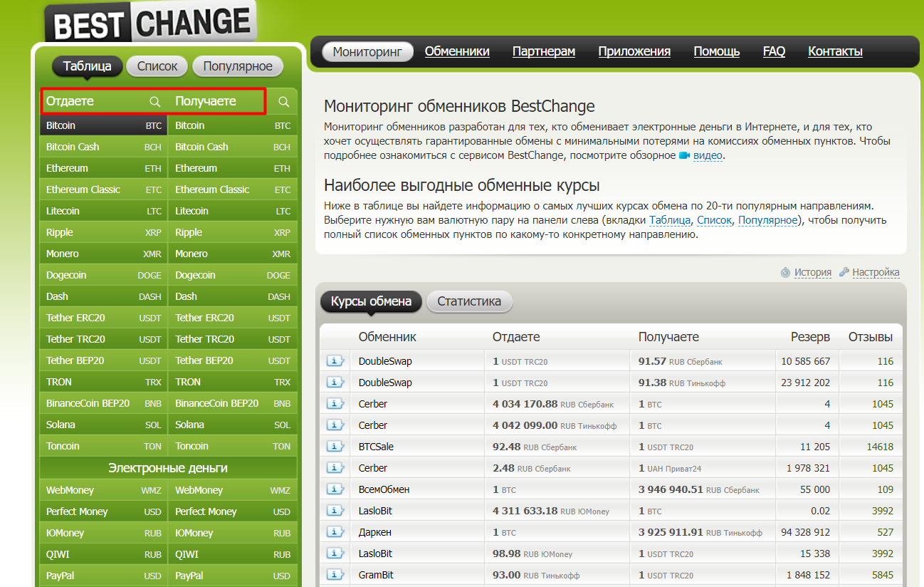Select Litecoin LTC in the Отдаете column

tap(104, 211)
